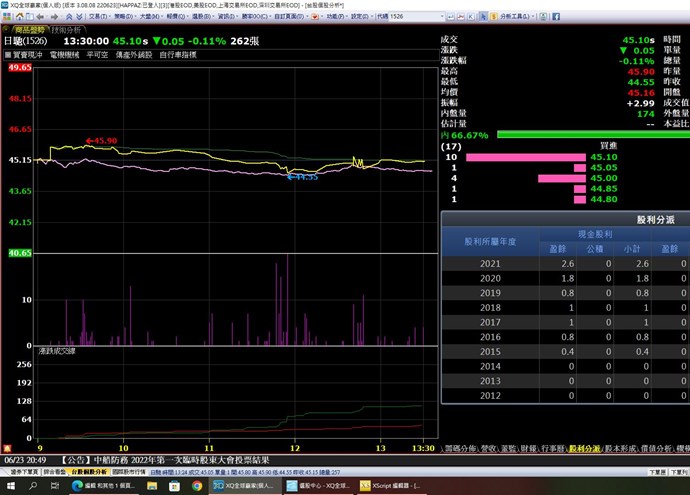
Task: Click the Chrome icon in the taskbar
Action: (x=197, y=485)
